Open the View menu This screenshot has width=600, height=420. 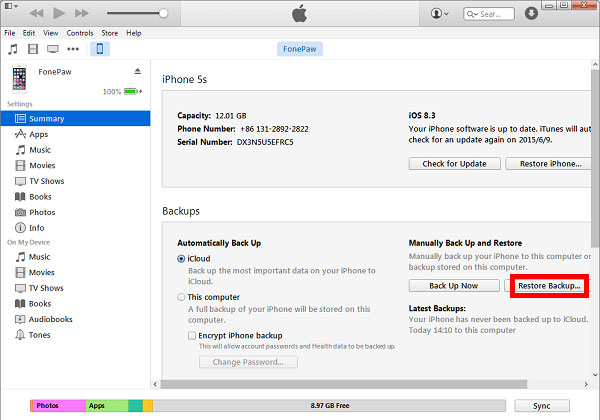[51, 33]
